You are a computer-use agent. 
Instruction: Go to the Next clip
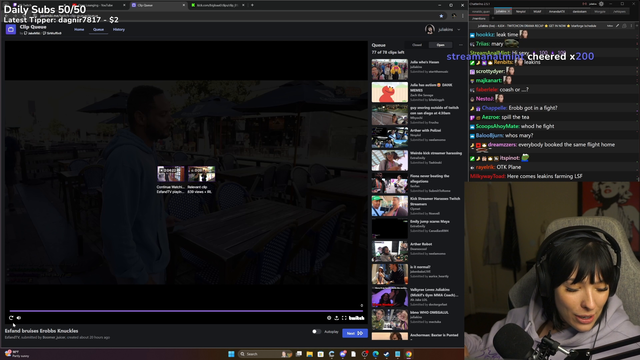point(355,333)
